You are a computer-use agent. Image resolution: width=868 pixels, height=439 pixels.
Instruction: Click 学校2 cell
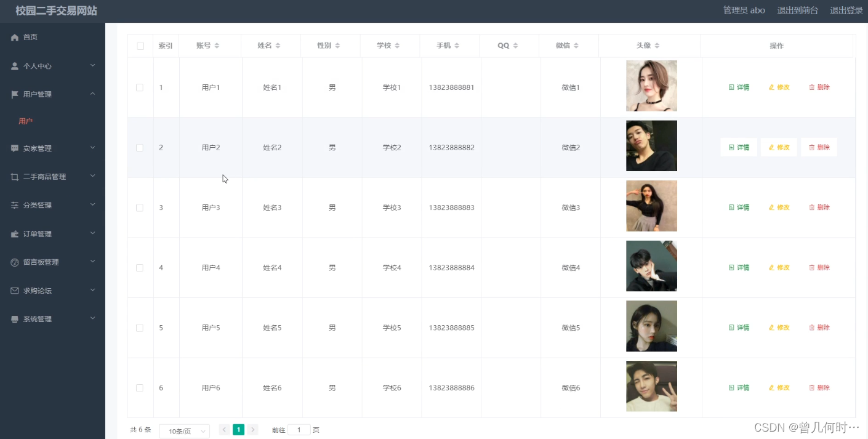[x=392, y=148]
